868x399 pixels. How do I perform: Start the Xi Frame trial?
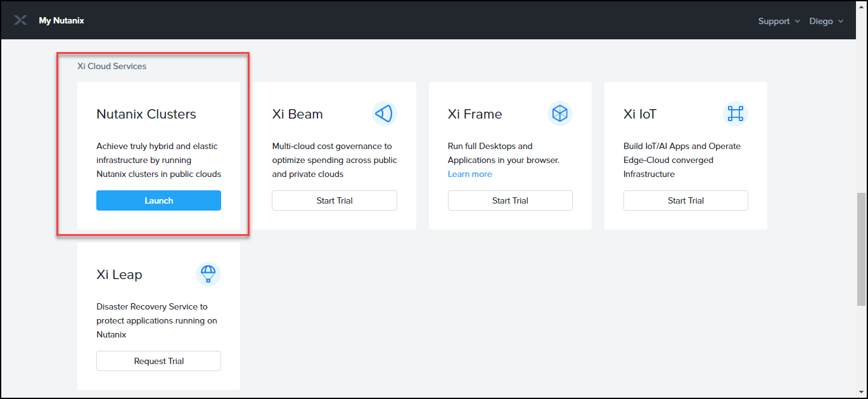point(510,200)
